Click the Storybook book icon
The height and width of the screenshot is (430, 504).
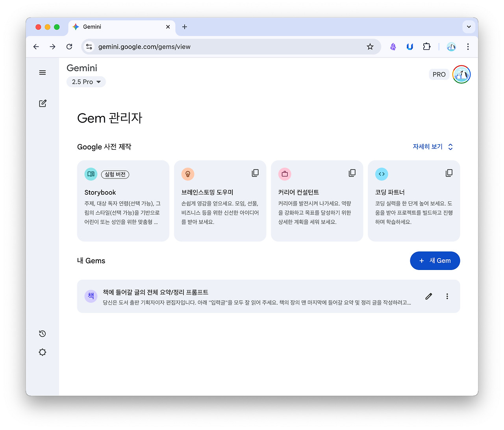tap(91, 174)
